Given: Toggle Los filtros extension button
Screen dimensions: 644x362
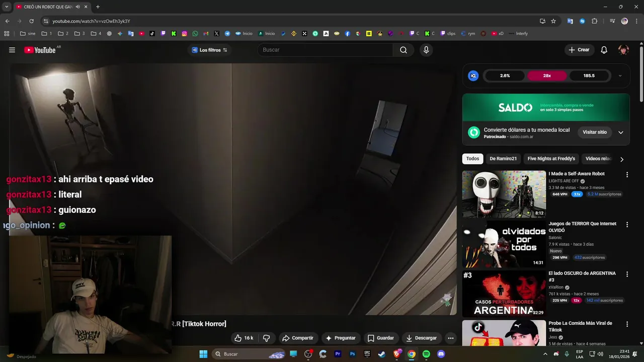Looking at the screenshot, I should 210,50.
